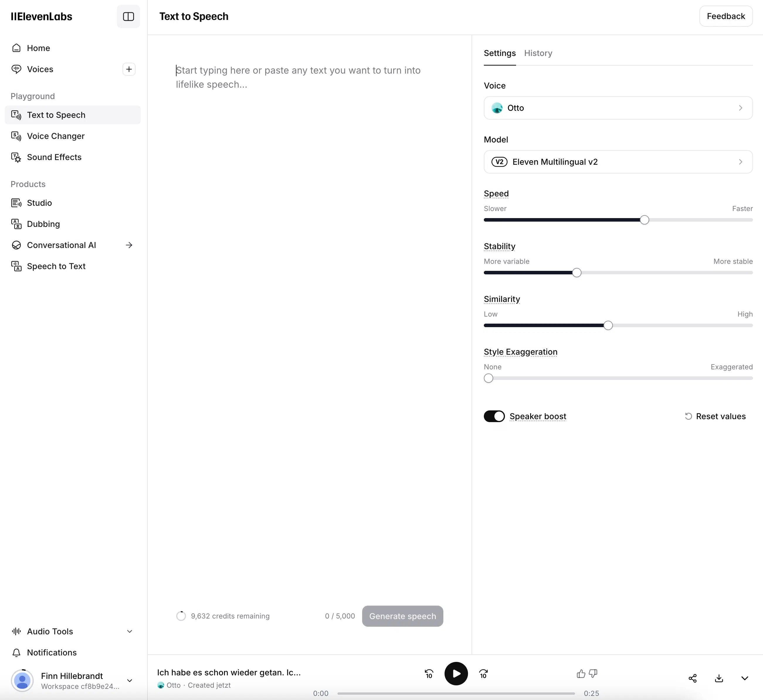Viewport: 763px width, 700px height.
Task: Click into the text input area
Action: coord(309,77)
